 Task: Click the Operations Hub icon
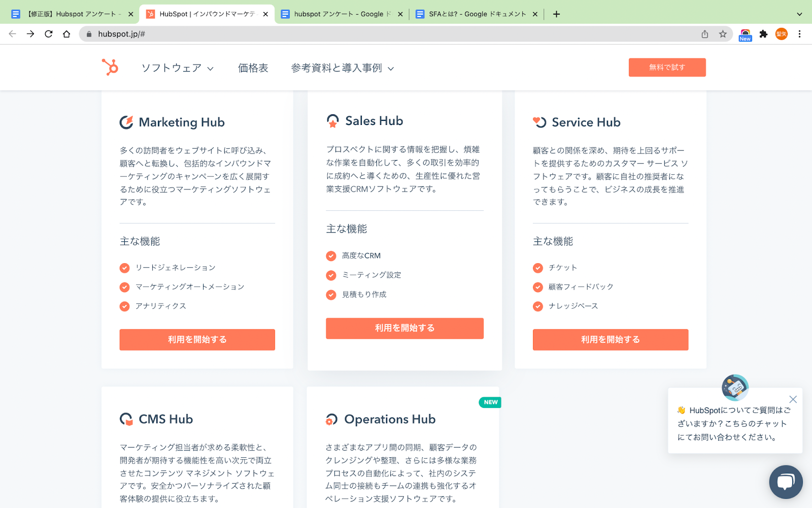[x=331, y=420]
